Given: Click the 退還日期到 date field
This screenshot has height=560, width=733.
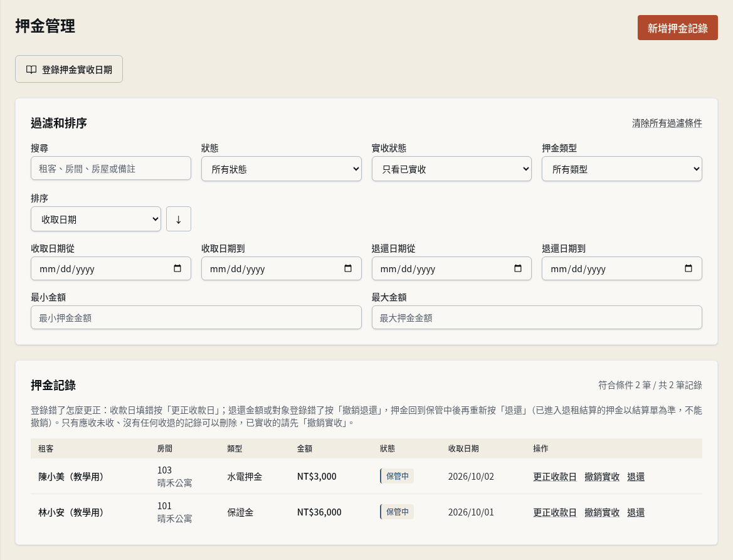Looking at the screenshot, I should (622, 268).
